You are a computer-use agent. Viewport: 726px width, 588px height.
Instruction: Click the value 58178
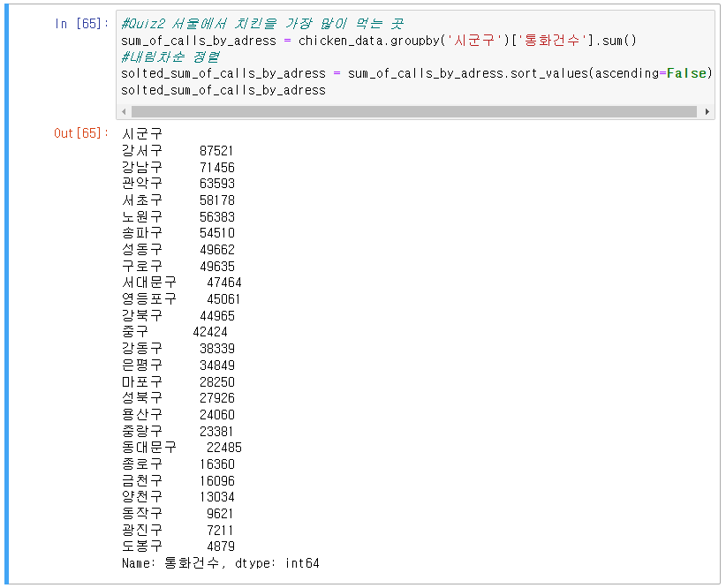(x=217, y=200)
